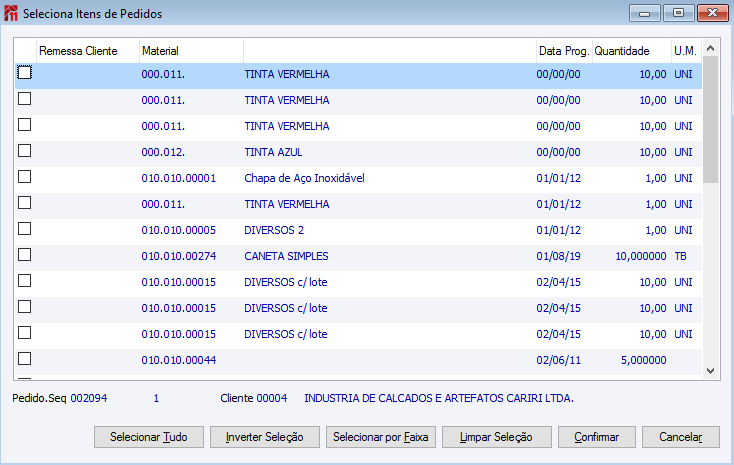
Task: Click the CANETA SIMPLES description
Action: (x=286, y=256)
